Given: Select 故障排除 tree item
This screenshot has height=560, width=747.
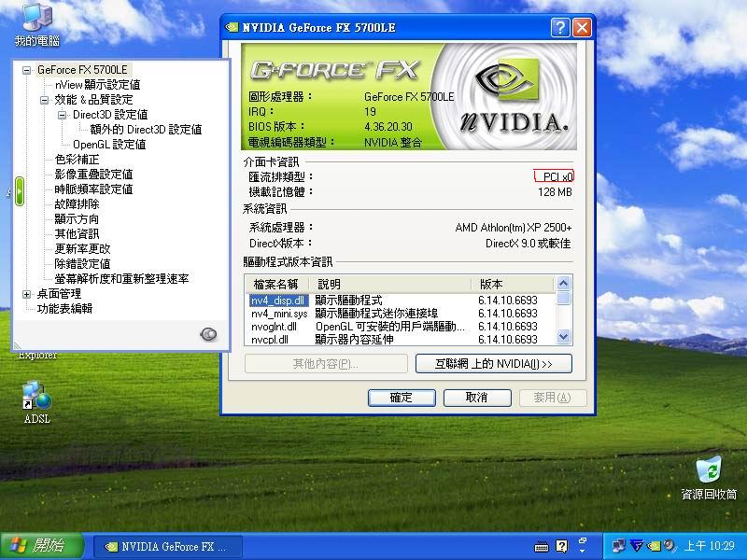Looking at the screenshot, I should pos(77,204).
